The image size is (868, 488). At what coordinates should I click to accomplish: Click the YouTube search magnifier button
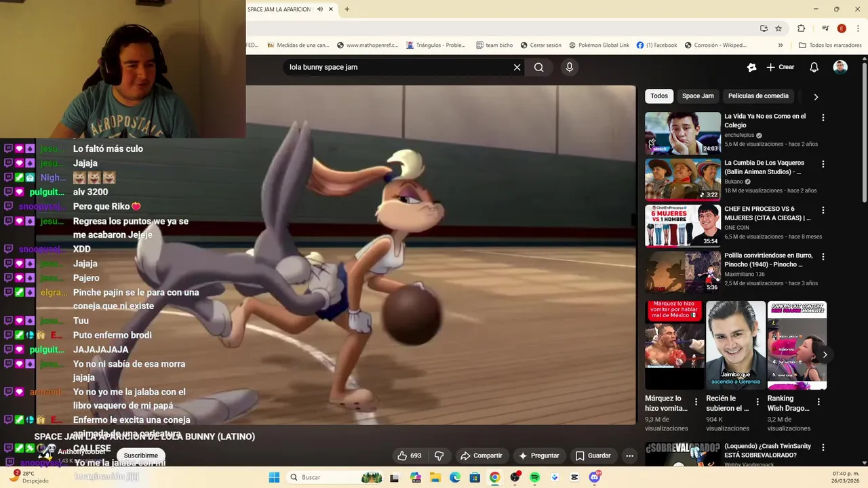[x=539, y=67]
